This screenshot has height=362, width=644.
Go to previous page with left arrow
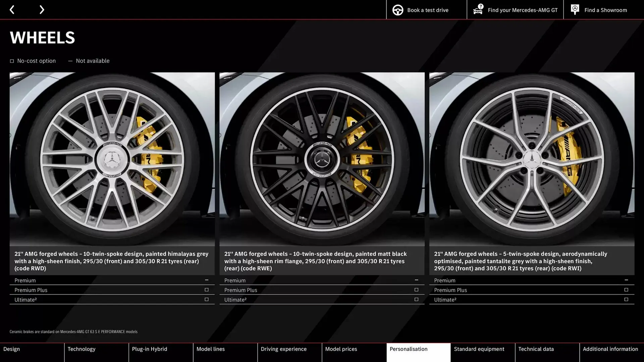click(x=12, y=10)
